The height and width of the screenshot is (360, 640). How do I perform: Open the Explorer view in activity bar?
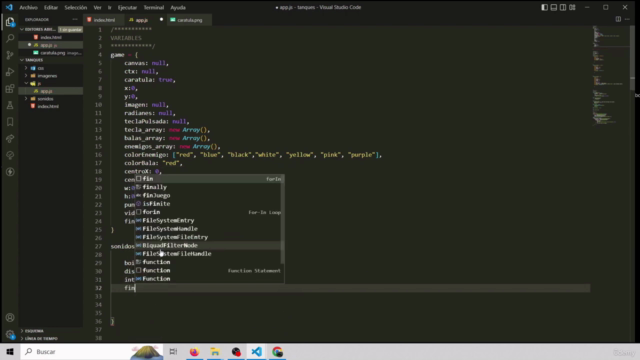tap(10, 22)
